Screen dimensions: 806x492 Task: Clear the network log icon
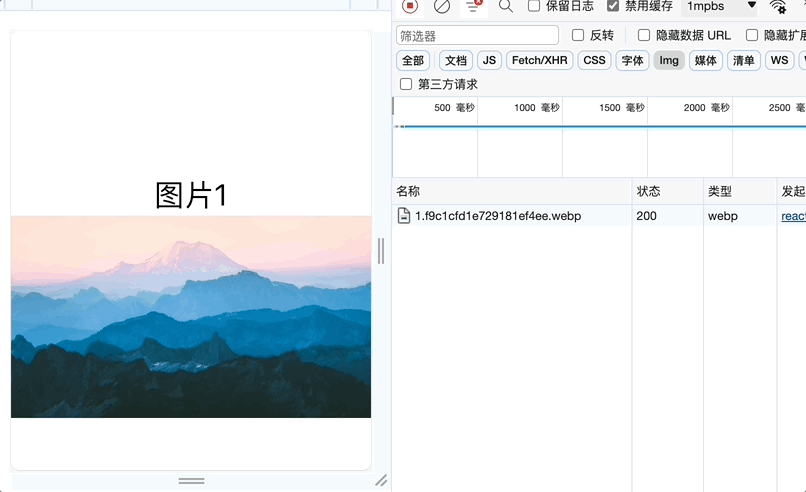(442, 6)
